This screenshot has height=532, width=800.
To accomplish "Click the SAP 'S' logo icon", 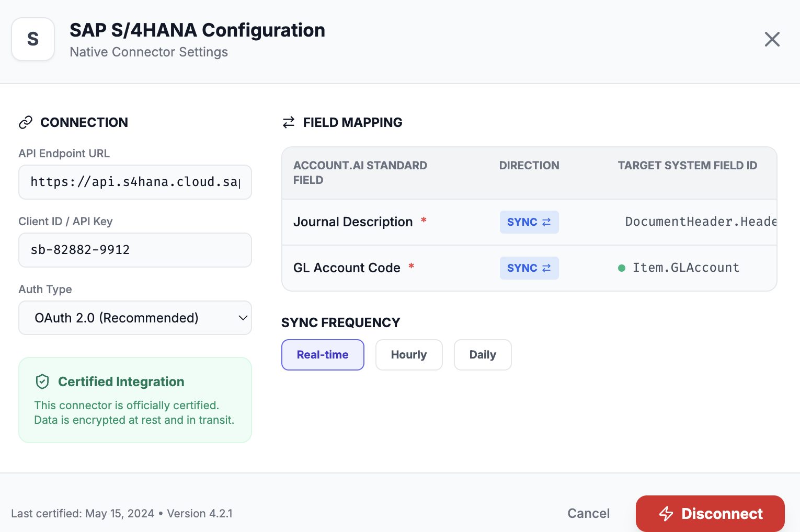I will pyautogui.click(x=33, y=39).
